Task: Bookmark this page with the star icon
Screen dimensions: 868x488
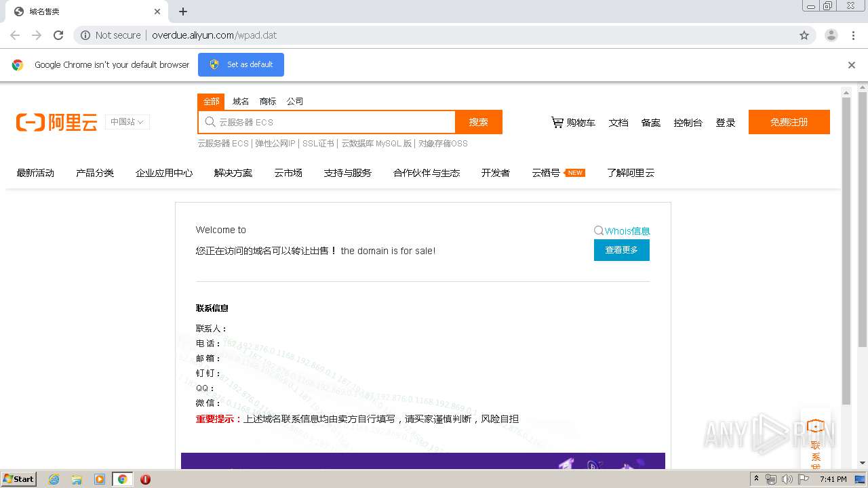Action: tap(804, 35)
